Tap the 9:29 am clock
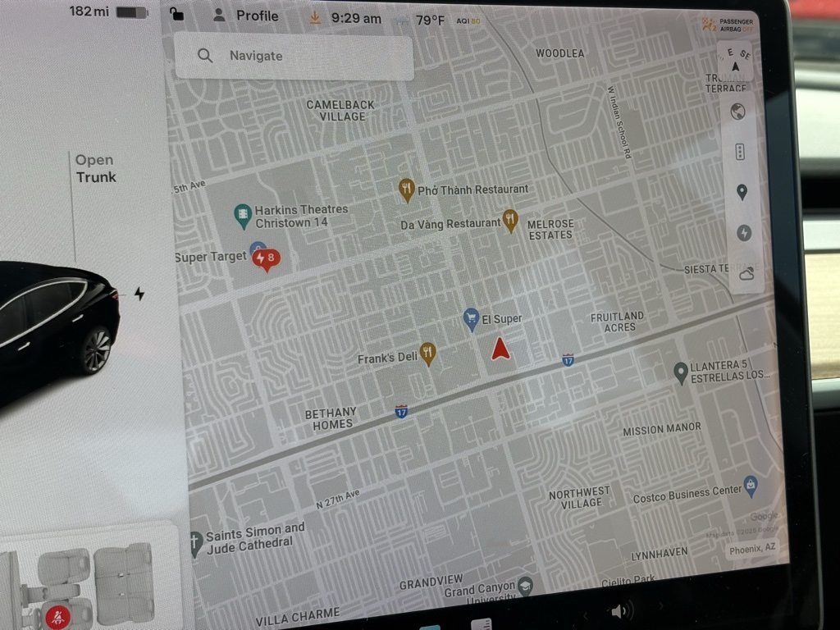This screenshot has width=840, height=630. click(x=356, y=19)
